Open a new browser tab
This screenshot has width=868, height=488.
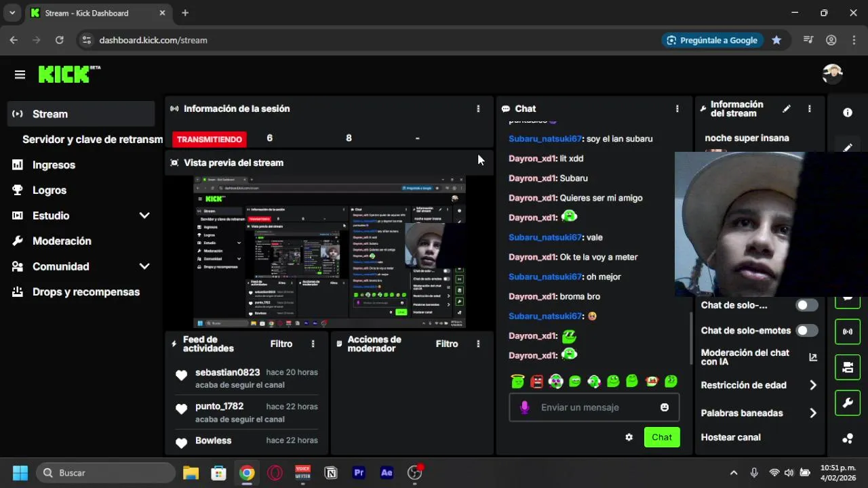185,13
